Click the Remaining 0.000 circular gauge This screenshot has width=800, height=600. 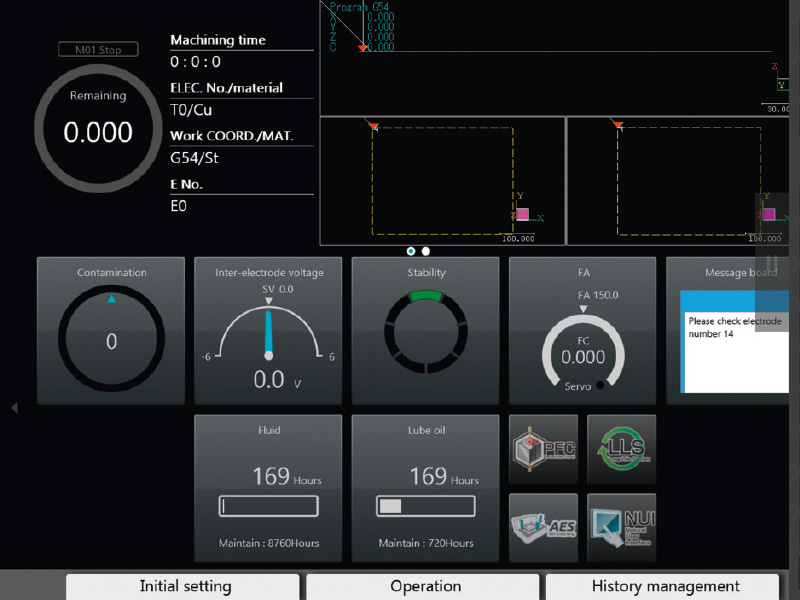click(x=98, y=129)
